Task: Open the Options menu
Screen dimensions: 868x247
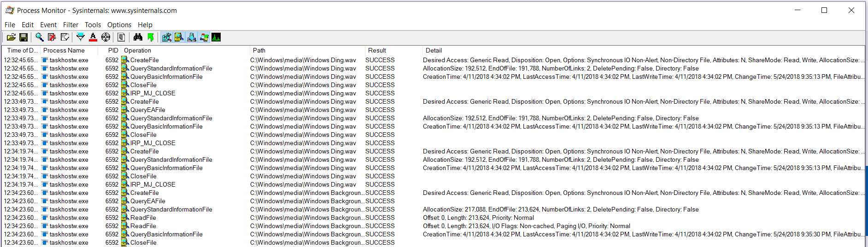Action: point(119,25)
